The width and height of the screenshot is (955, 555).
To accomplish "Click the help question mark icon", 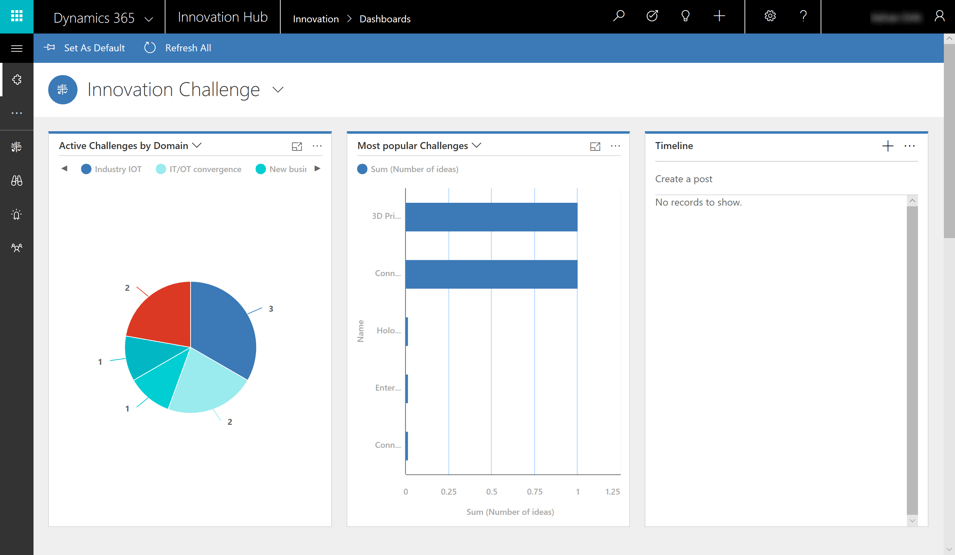I will pyautogui.click(x=803, y=16).
